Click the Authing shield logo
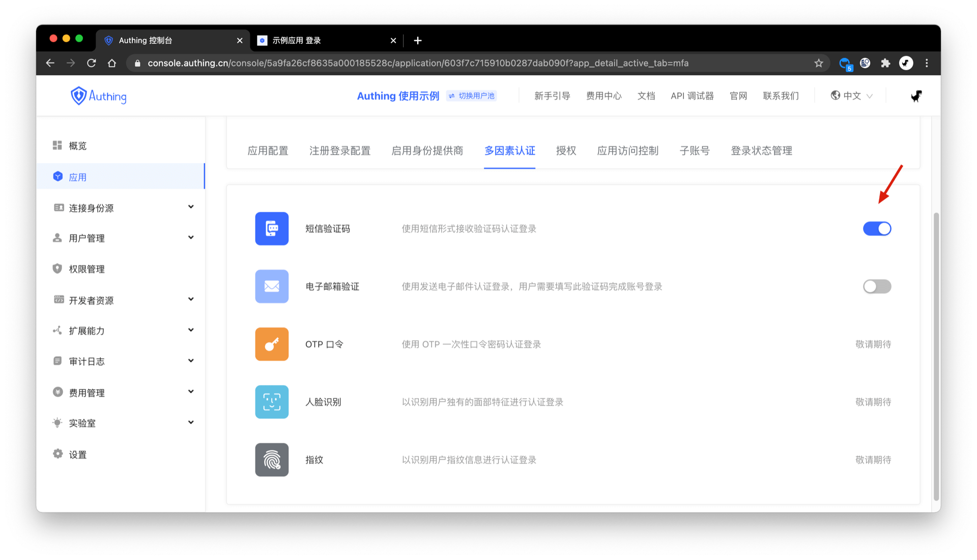The height and width of the screenshot is (560, 977). (79, 96)
